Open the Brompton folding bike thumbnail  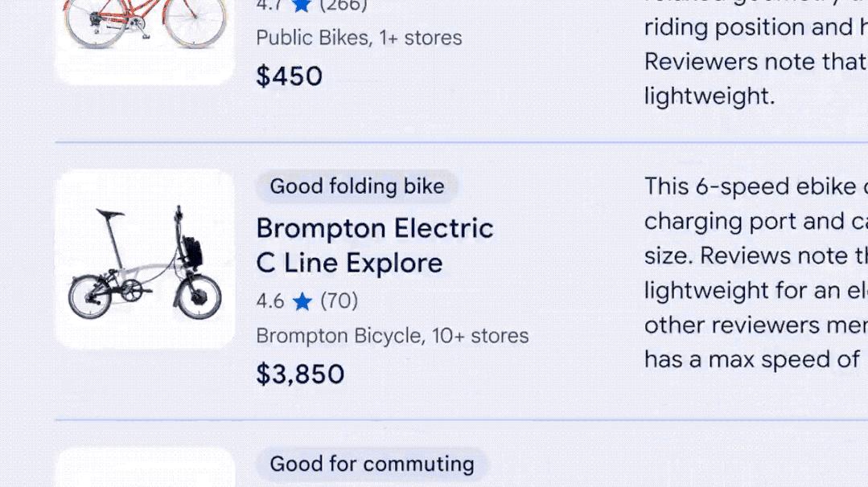click(145, 259)
